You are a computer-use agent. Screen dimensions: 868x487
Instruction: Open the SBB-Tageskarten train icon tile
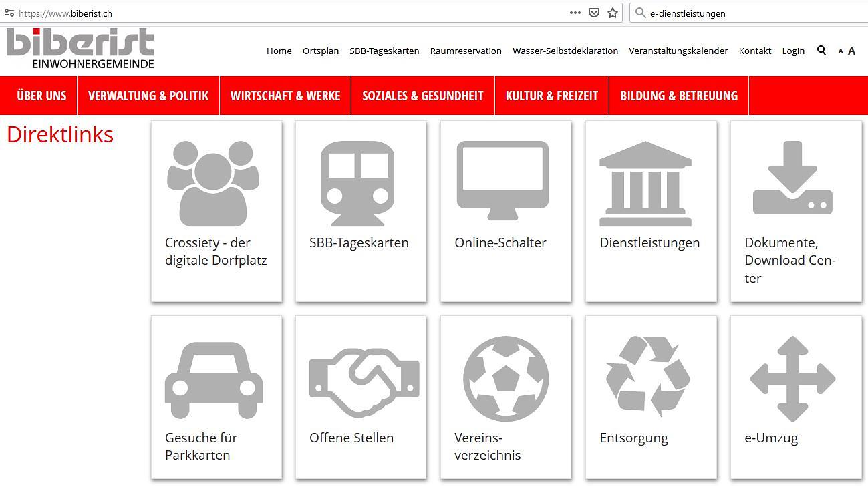click(357, 183)
